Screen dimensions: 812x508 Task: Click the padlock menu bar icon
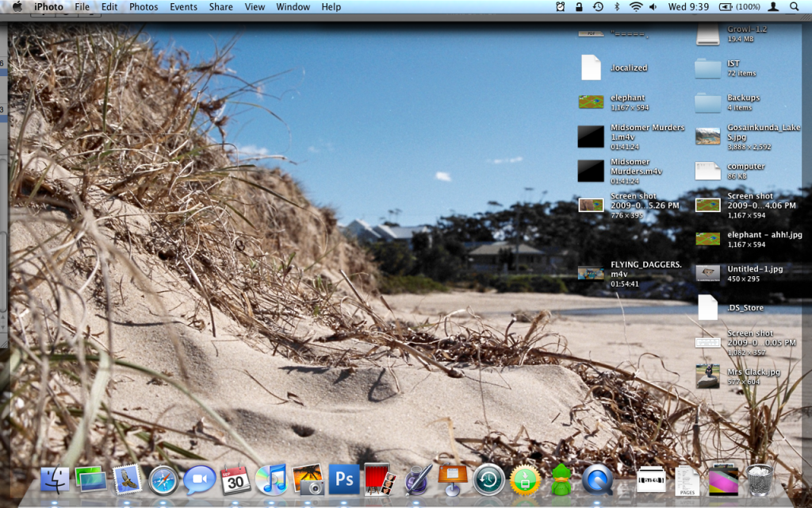pos(579,6)
